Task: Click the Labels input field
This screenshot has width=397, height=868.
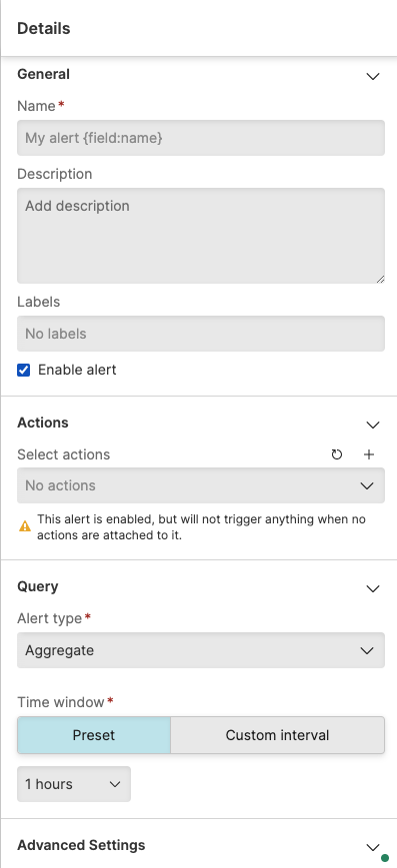Action: tap(201, 334)
